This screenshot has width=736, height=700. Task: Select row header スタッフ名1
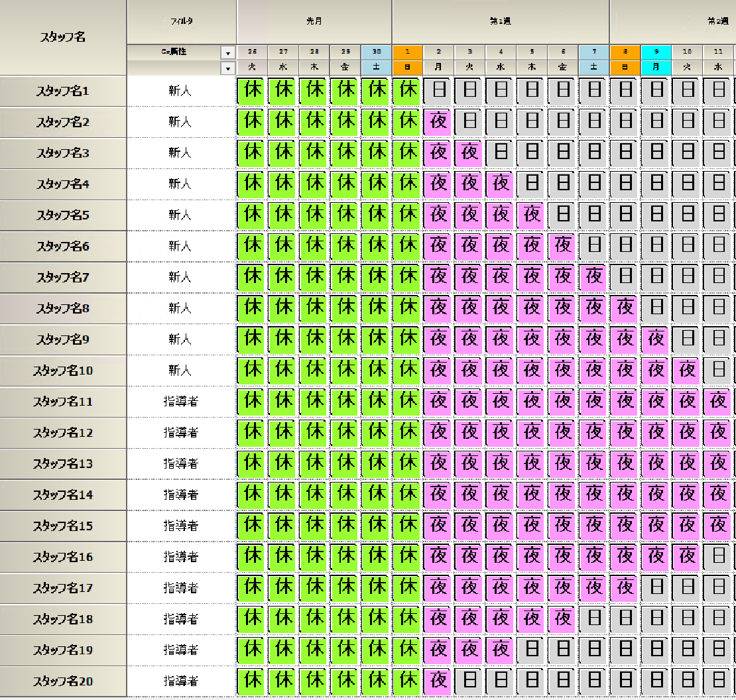coord(63,91)
